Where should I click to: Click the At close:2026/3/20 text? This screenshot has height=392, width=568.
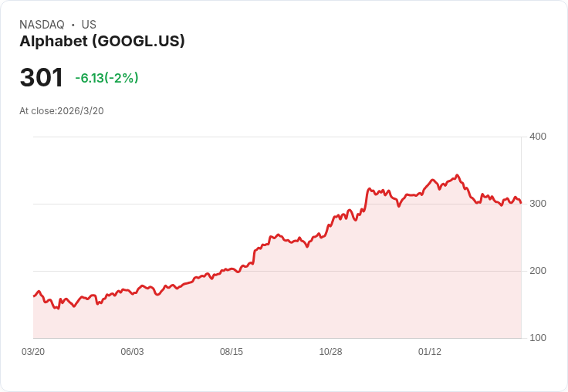62,111
